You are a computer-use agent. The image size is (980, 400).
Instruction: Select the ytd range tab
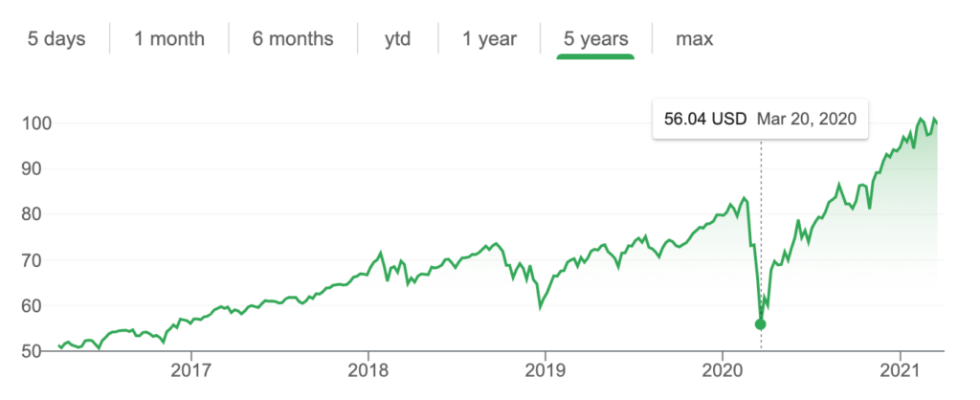click(x=397, y=39)
